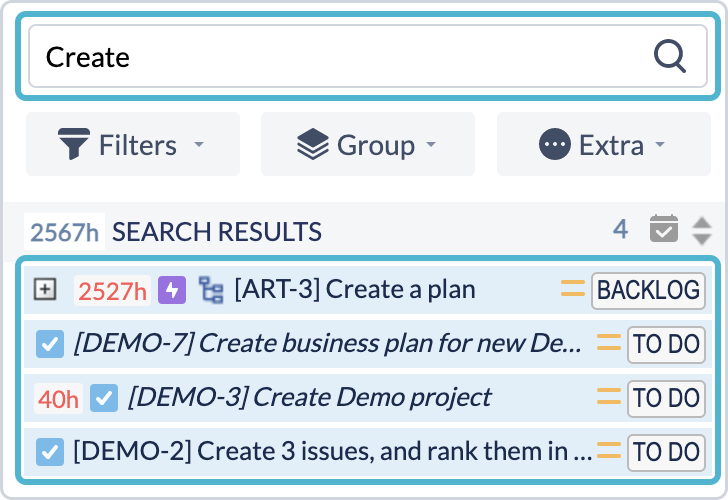Click the medium priority icon on ART-3 row

pos(573,290)
